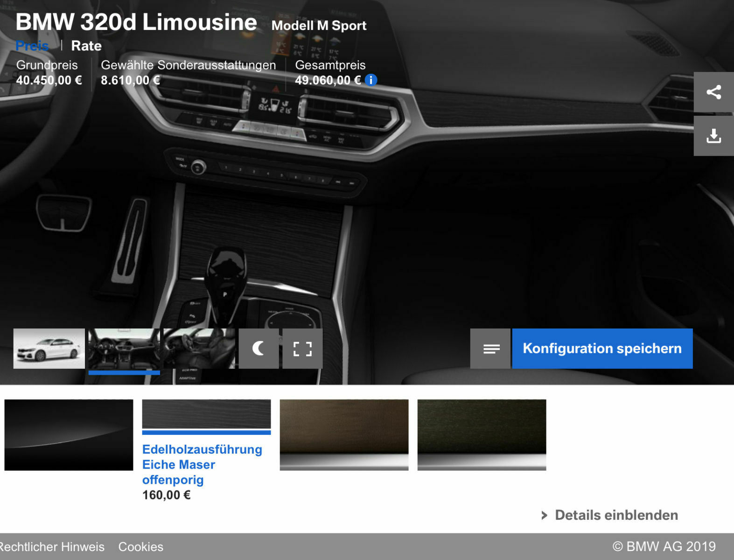Enter fullscreen view with the brackets icon
The width and height of the screenshot is (734, 560).
coord(302,349)
